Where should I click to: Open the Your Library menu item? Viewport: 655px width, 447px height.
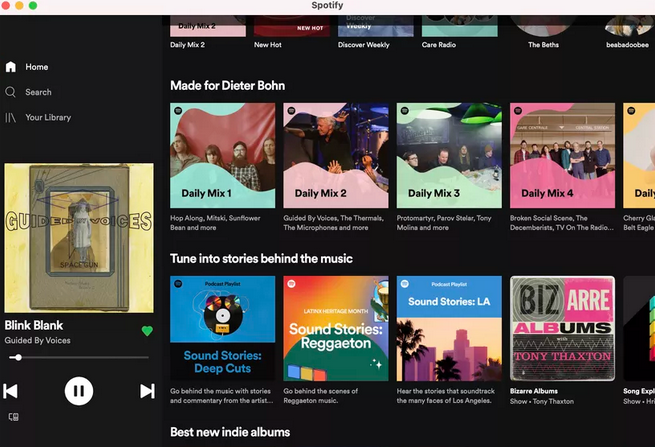click(x=48, y=117)
